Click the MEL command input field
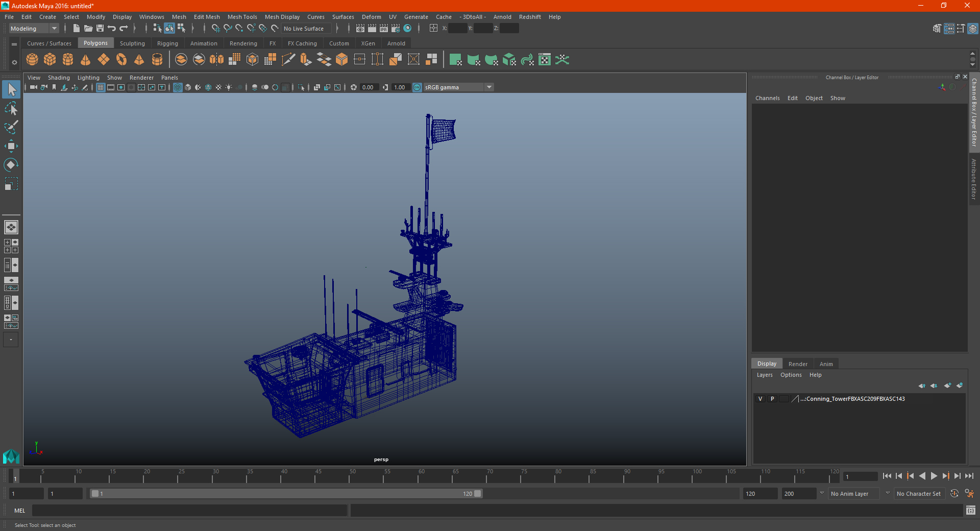 (190, 510)
